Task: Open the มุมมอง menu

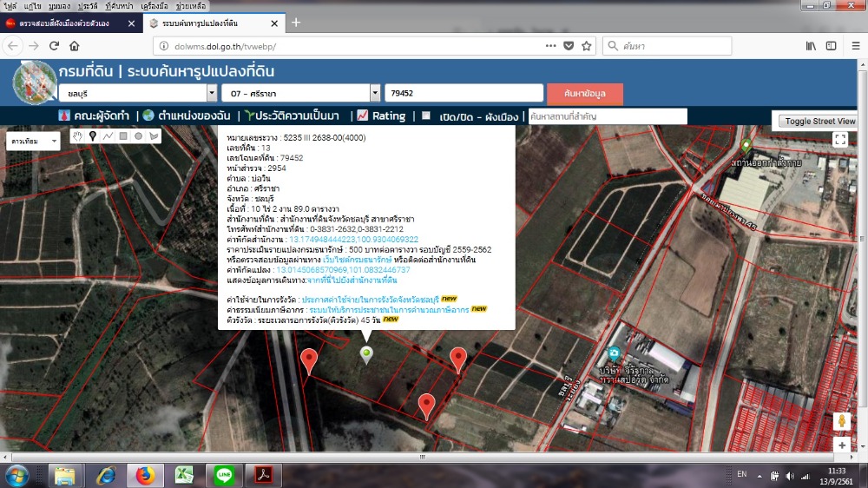Action: (59, 6)
